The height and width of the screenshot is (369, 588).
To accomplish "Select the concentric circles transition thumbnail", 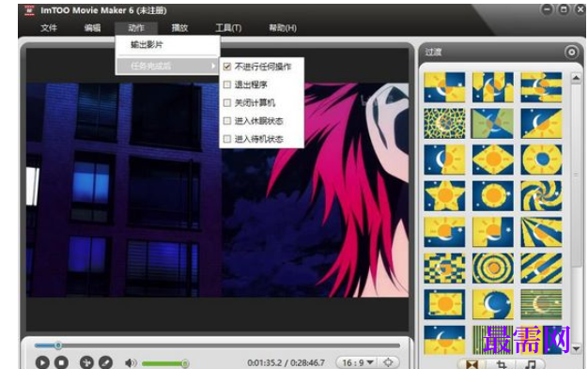I will [493, 269].
